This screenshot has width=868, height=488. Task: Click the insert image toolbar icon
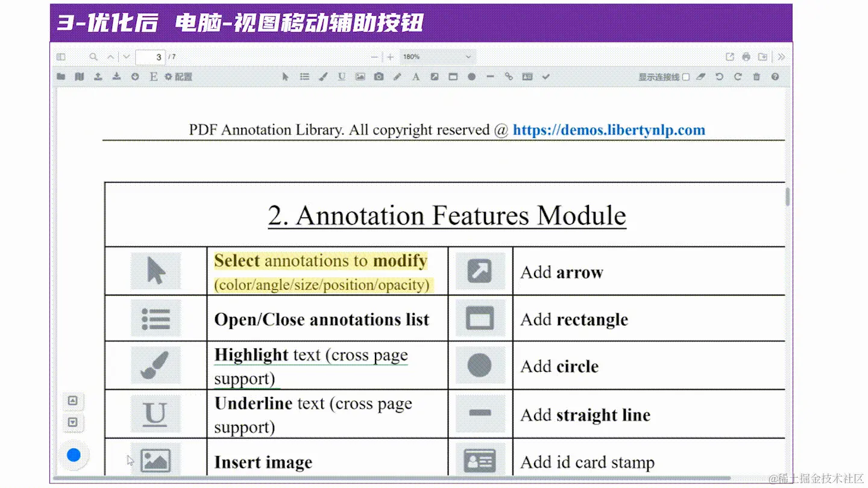click(360, 77)
